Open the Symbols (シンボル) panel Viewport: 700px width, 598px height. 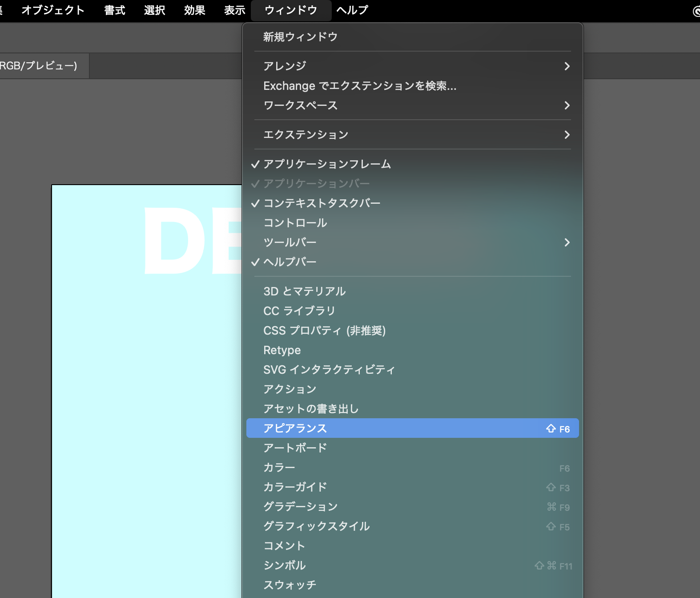point(284,566)
